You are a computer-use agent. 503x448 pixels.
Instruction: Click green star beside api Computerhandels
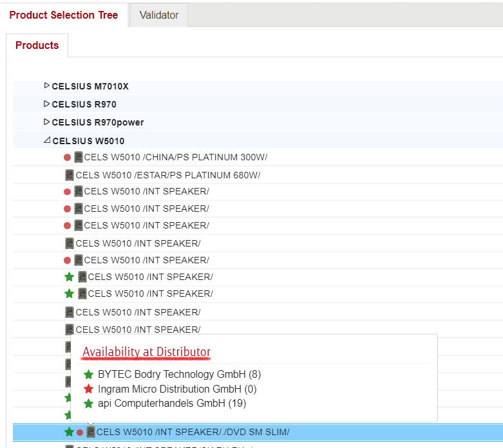tap(88, 404)
